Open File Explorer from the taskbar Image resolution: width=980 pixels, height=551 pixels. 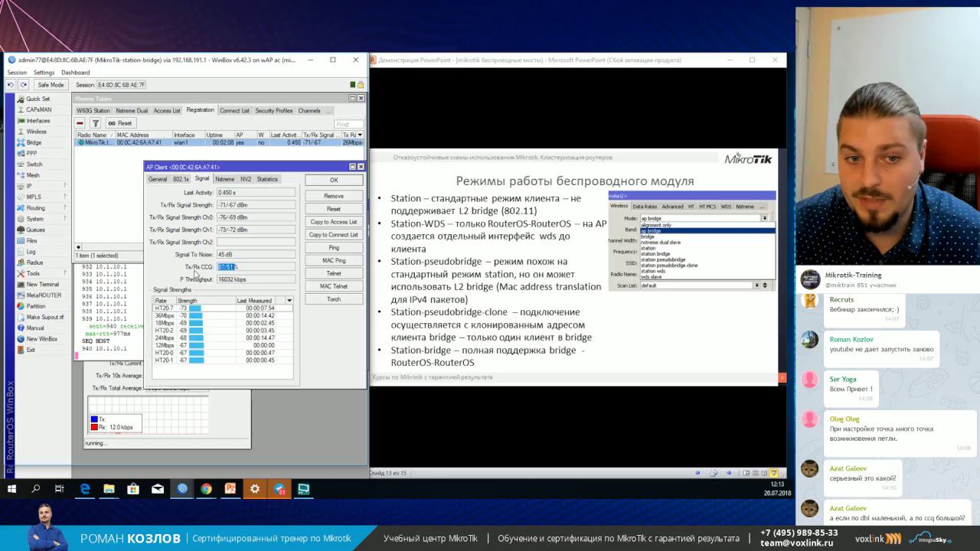(109, 488)
